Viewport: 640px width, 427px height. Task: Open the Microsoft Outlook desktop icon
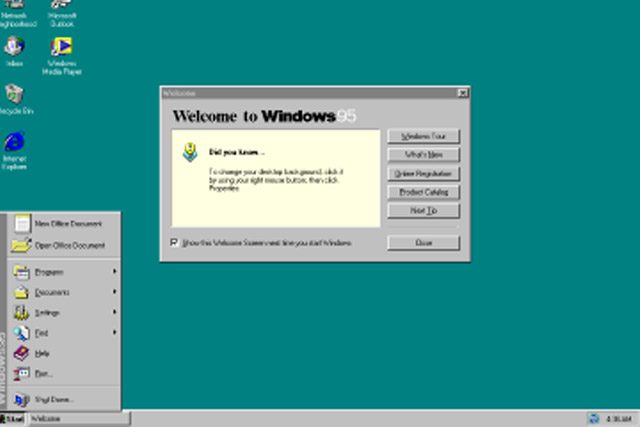point(62,12)
